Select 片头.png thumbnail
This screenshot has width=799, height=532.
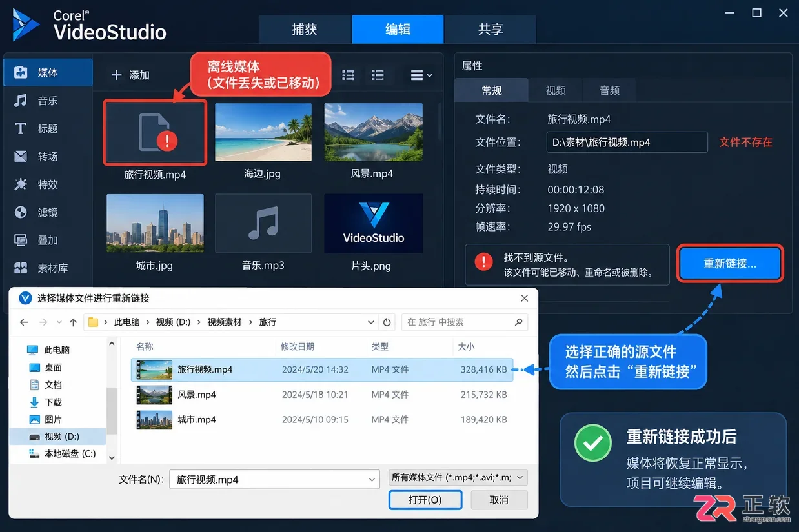pos(374,223)
